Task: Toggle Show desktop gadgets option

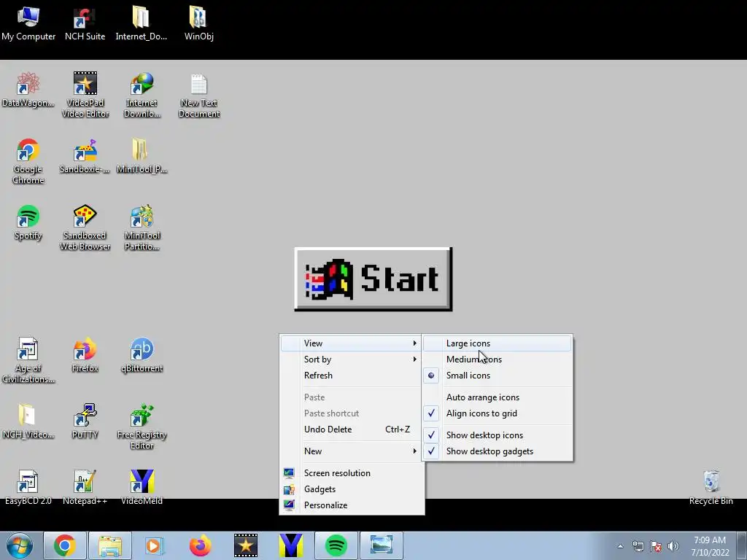Action: [x=497, y=451]
